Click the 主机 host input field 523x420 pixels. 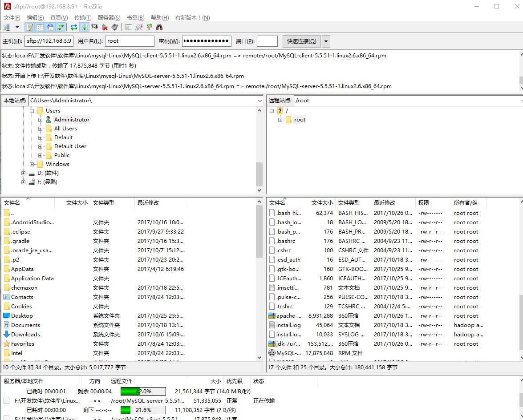coord(49,41)
